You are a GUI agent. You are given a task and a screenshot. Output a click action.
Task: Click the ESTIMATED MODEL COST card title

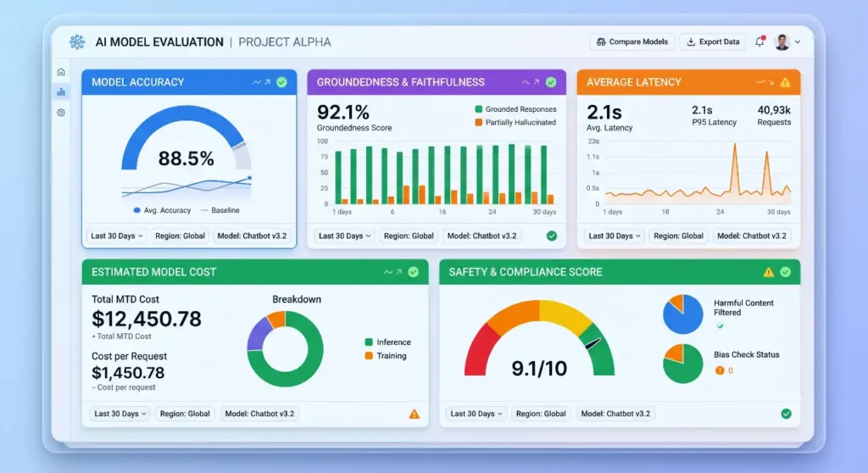click(x=154, y=272)
